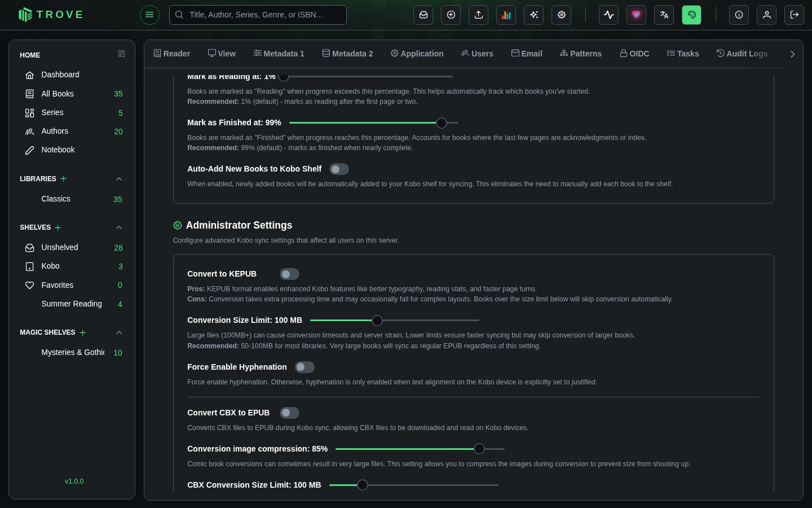Image resolution: width=812 pixels, height=508 pixels.
Task: Adjust the Conversion Size Limit slider handle
Action: pos(377,321)
